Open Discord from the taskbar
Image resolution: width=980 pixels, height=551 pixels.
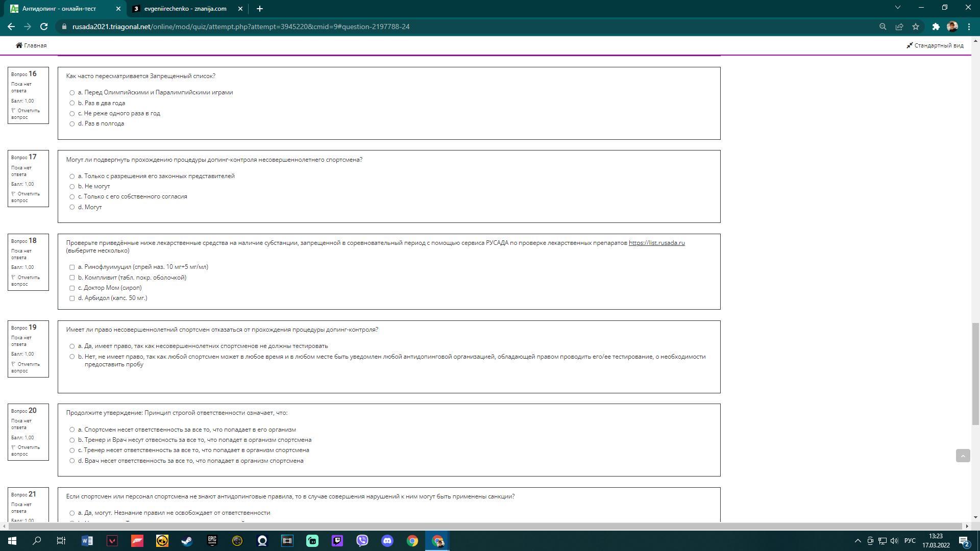(x=387, y=541)
